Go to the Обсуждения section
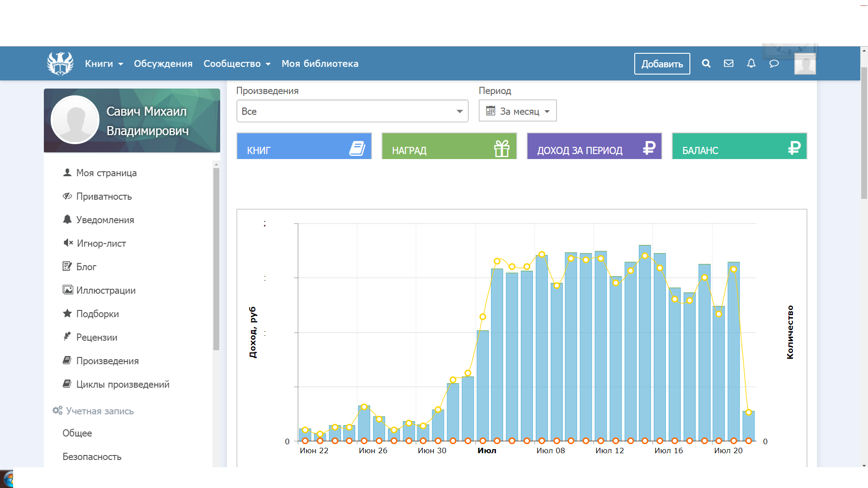868x488 pixels. coord(163,64)
